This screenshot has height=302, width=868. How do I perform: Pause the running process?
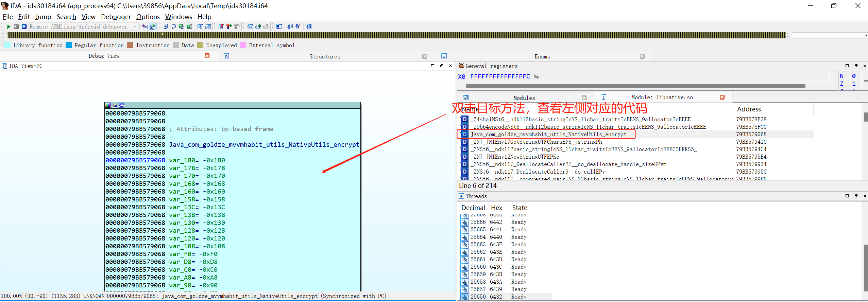[16, 26]
